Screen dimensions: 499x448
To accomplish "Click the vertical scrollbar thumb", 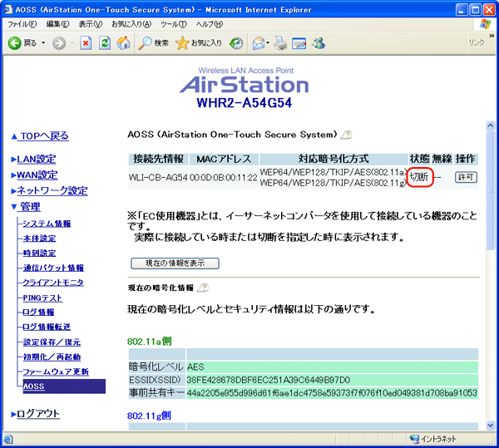I will pyautogui.click(x=491, y=190).
